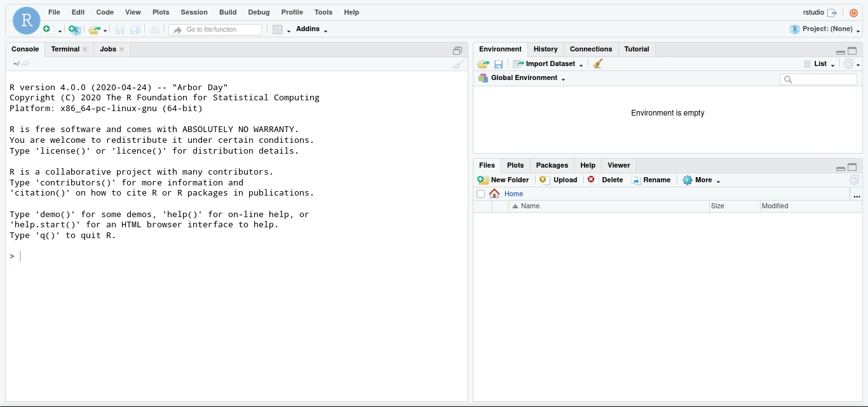Image resolution: width=868 pixels, height=407 pixels.
Task: Click the Save Workspace disk icon in Environment
Action: [499, 64]
